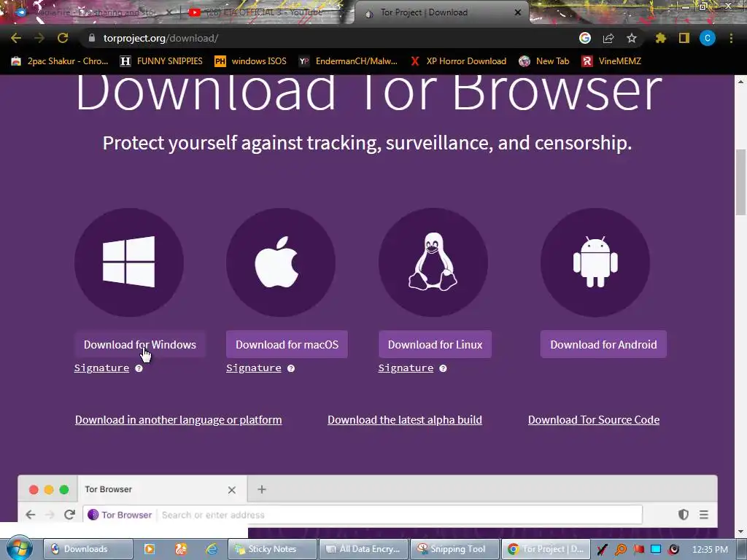The height and width of the screenshot is (560, 747).
Task: Open Chrome three-dot menu
Action: [x=731, y=38]
